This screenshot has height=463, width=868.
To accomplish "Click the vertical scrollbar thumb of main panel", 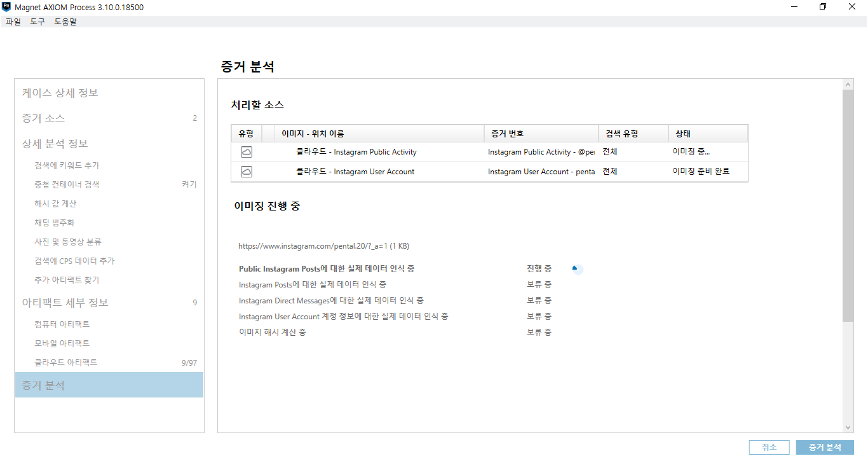I will pos(848,205).
